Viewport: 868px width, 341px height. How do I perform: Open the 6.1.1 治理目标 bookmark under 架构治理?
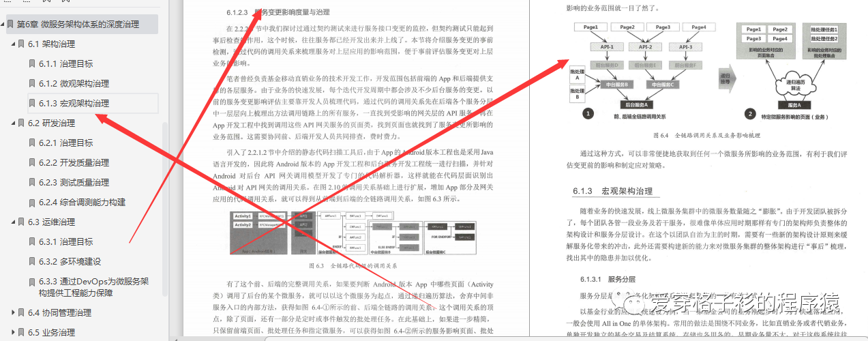click(66, 64)
